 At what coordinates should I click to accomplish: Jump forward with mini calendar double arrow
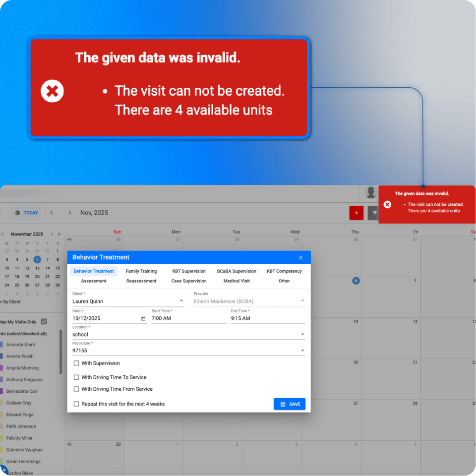(59, 234)
